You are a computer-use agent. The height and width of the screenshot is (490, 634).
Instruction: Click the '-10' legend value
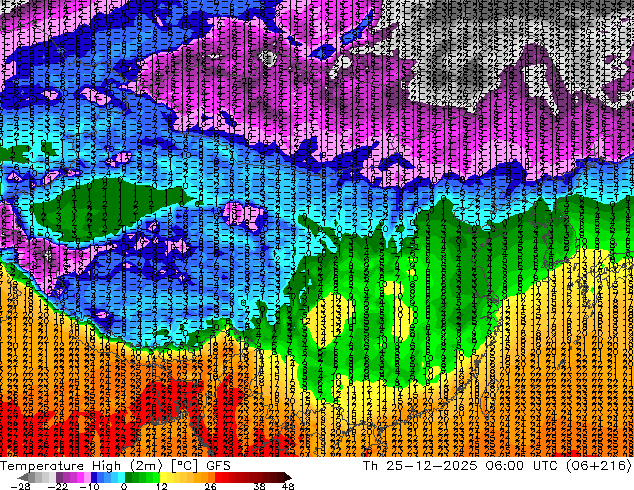[89, 486]
